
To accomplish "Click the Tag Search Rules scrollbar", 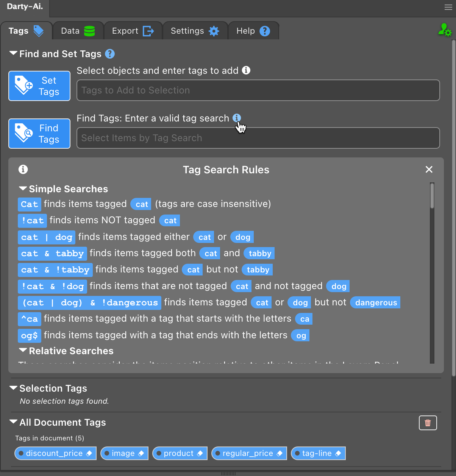I will click(432, 196).
